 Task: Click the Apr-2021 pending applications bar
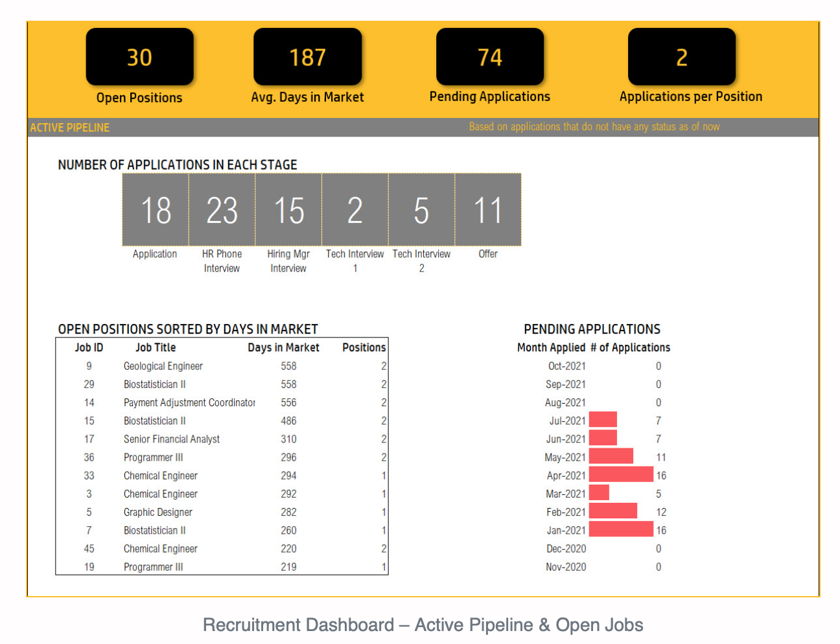[621, 474]
